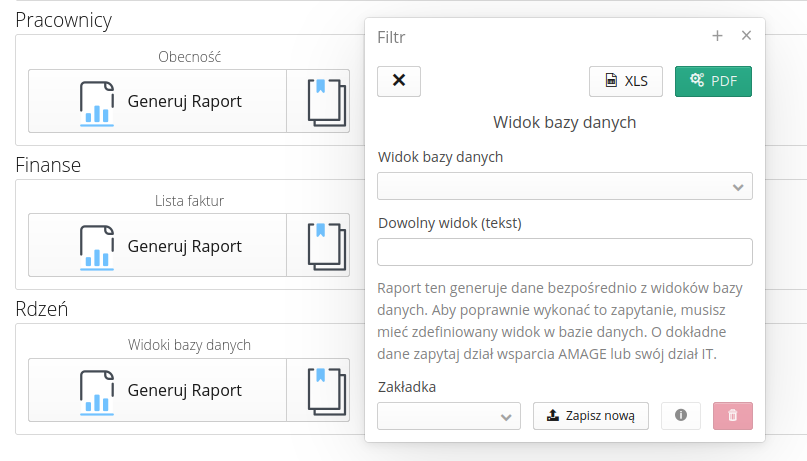The height and width of the screenshot is (461, 807).
Task: Export the report as XLS
Action: tap(626, 82)
